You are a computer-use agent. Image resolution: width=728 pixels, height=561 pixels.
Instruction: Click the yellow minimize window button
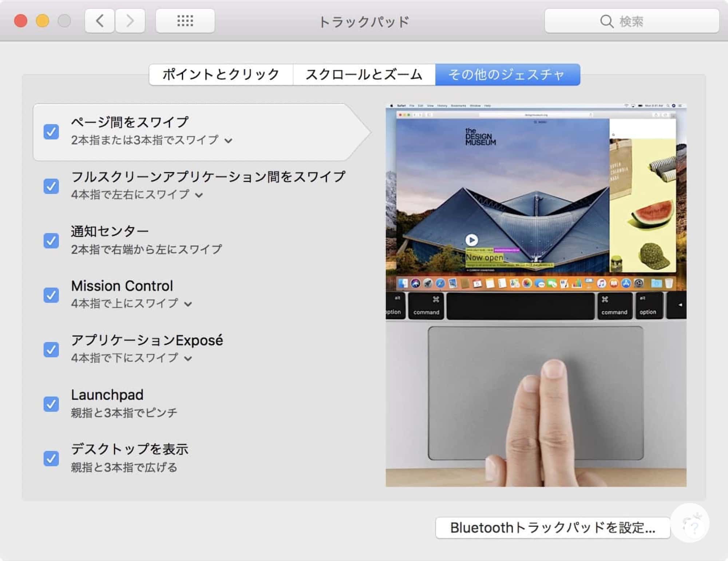[43, 21]
